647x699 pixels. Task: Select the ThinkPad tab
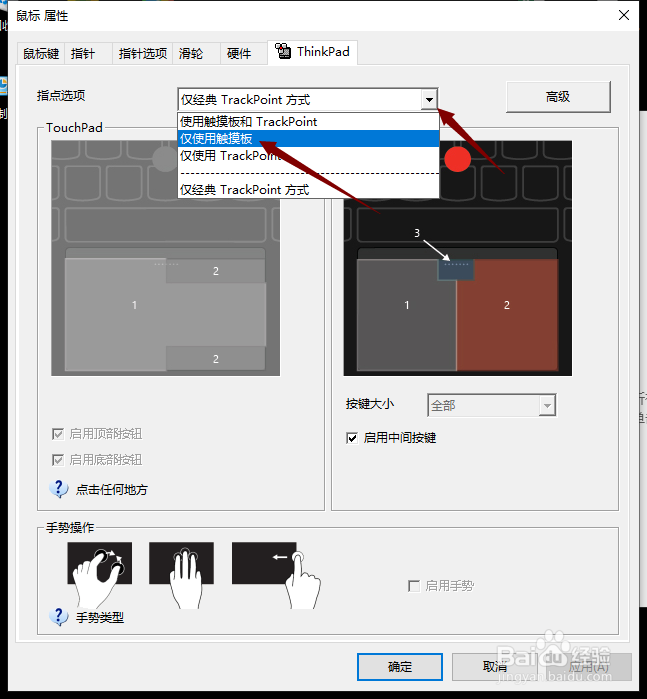click(313, 53)
